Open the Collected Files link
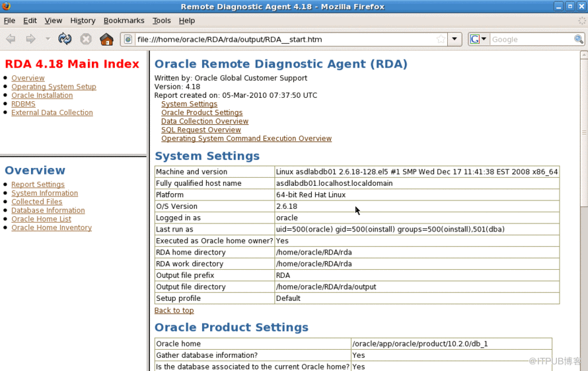This screenshot has width=588, height=371. click(37, 202)
